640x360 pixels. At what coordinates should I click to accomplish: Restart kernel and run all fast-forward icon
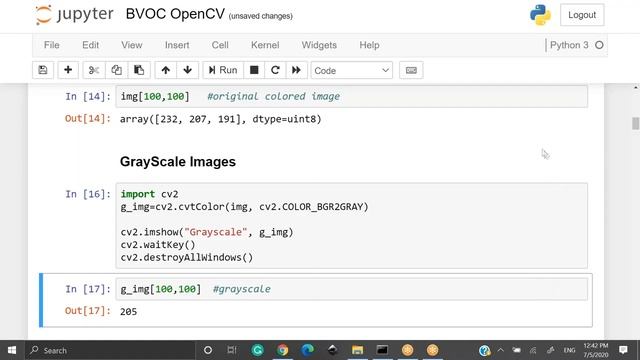click(x=296, y=70)
